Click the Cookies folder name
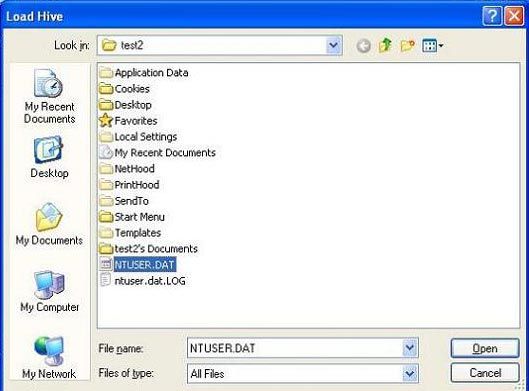 click(132, 89)
